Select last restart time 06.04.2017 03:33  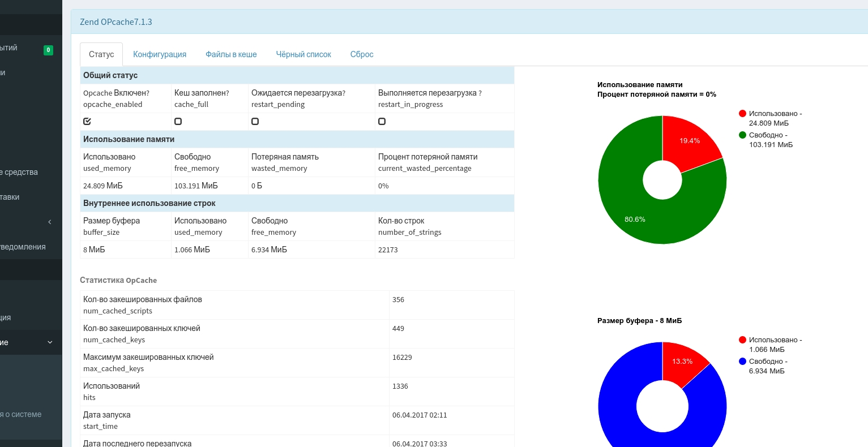point(420,444)
